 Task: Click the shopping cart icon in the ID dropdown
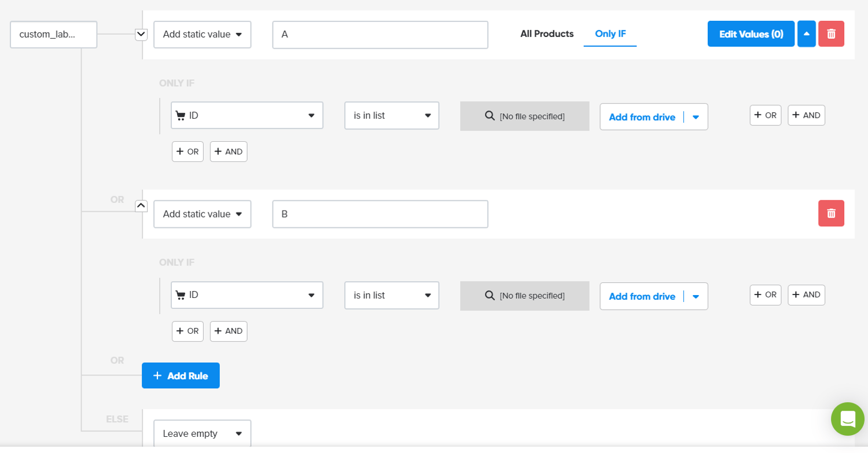pos(181,115)
